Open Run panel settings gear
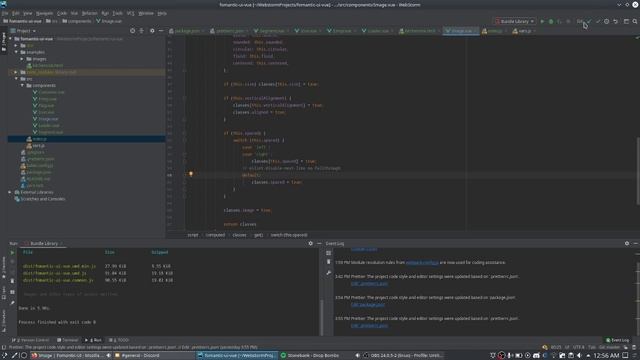The height and width of the screenshot is (360, 640). (x=310, y=243)
